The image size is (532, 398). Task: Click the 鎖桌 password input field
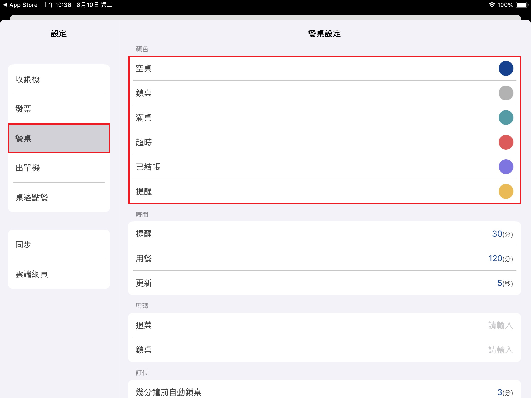point(500,350)
